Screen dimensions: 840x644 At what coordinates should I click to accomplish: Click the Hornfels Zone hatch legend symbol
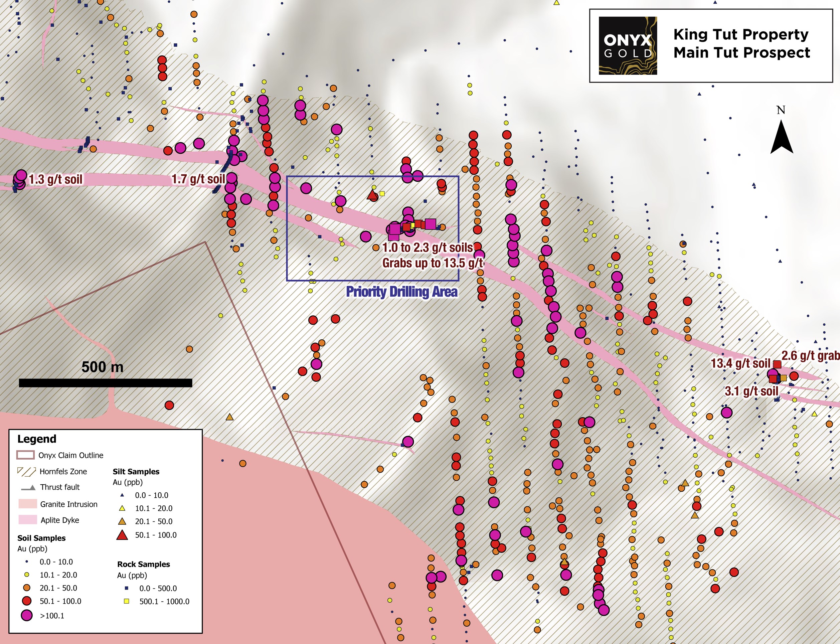[26, 472]
